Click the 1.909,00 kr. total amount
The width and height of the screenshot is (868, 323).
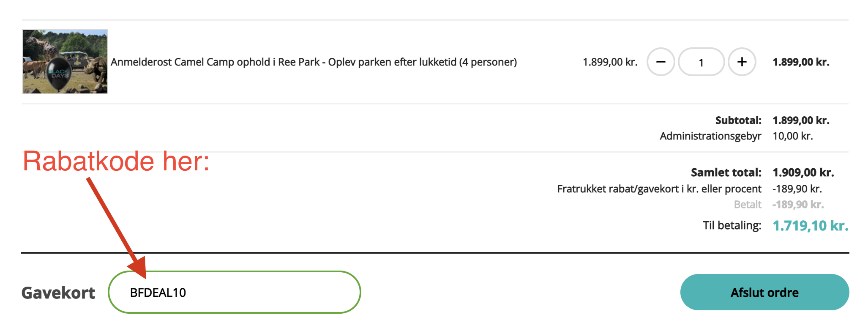803,172
